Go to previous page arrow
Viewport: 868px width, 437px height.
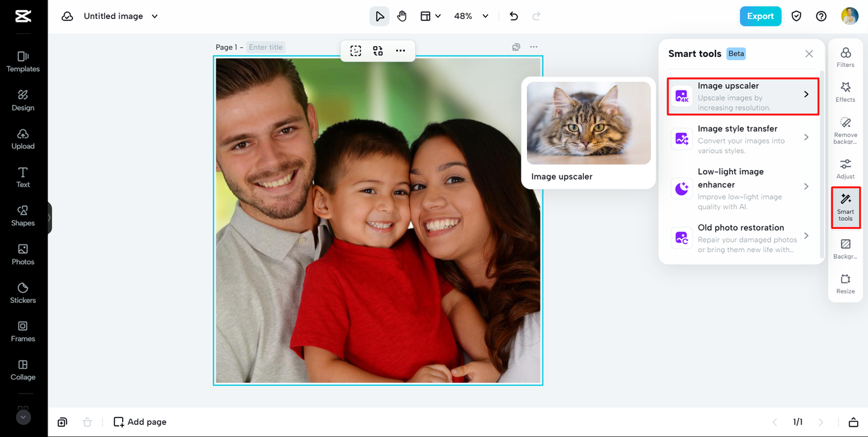775,422
